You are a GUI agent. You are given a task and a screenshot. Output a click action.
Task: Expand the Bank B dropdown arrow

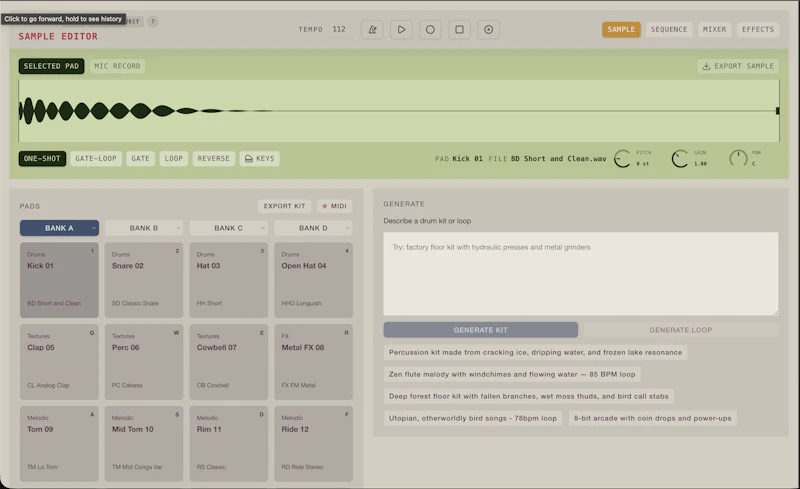pyautogui.click(x=178, y=228)
